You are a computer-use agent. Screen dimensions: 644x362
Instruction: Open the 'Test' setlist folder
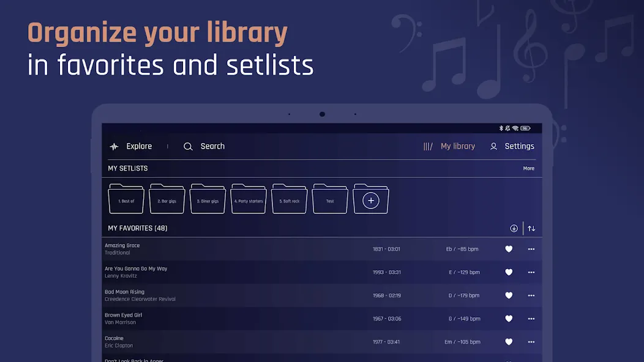pyautogui.click(x=330, y=199)
